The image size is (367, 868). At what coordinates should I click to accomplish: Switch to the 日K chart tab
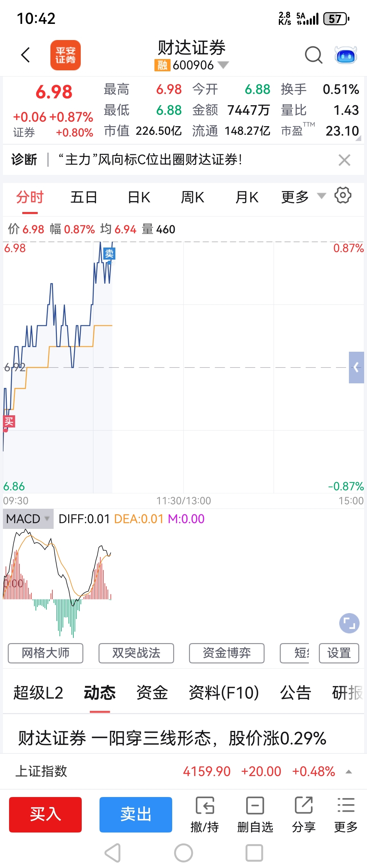point(139,197)
